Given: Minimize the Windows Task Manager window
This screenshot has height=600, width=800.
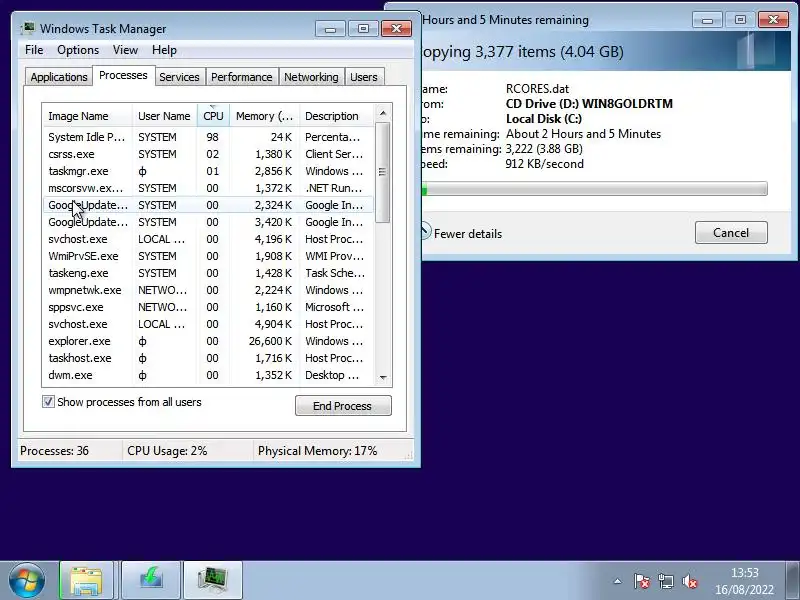Looking at the screenshot, I should coord(330,29).
